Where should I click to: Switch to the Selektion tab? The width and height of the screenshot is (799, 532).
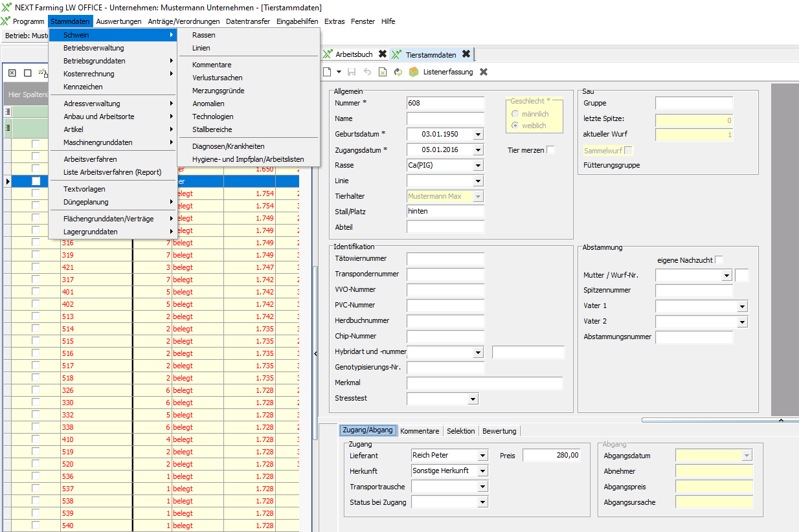(x=460, y=431)
